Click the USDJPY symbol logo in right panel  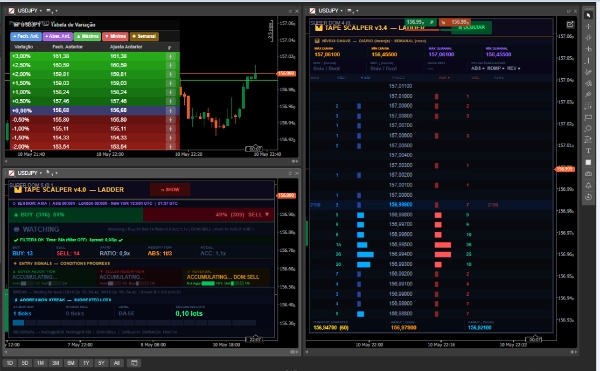[312, 11]
